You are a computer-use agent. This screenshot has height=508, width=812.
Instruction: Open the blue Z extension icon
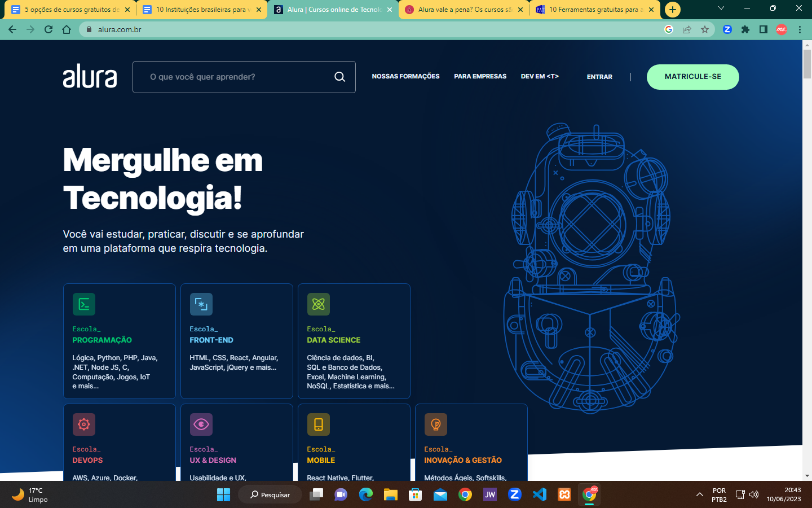point(727,29)
